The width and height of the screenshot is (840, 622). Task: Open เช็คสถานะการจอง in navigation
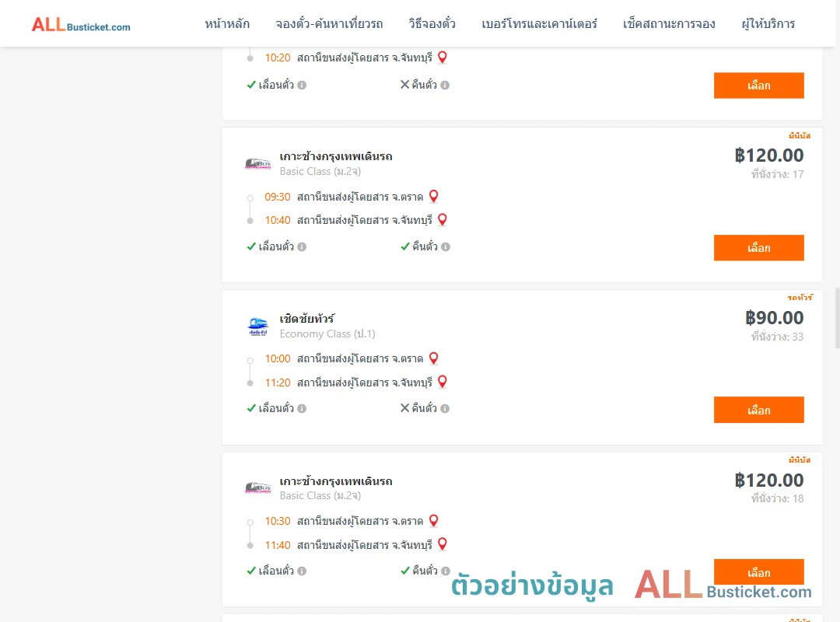coord(669,24)
